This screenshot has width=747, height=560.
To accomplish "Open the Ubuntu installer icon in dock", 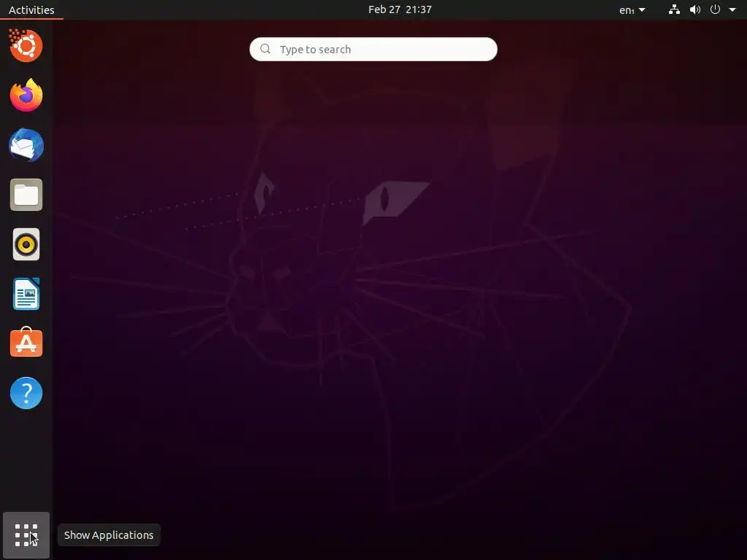I will (26, 46).
